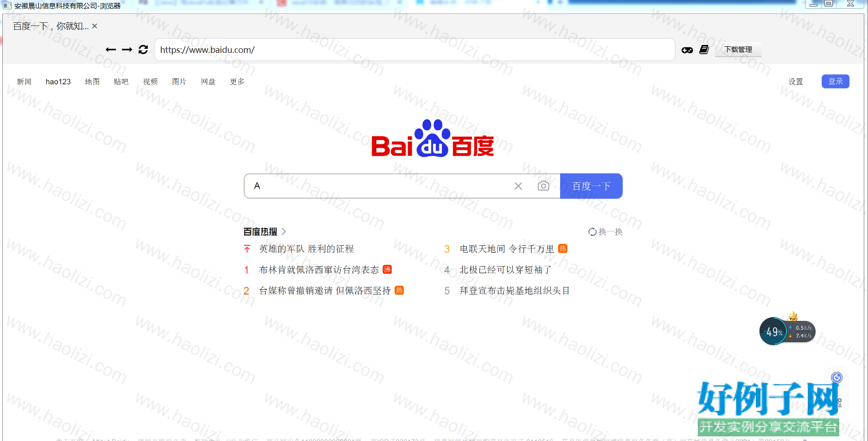Open the 百度热搜 heading link

point(260,231)
